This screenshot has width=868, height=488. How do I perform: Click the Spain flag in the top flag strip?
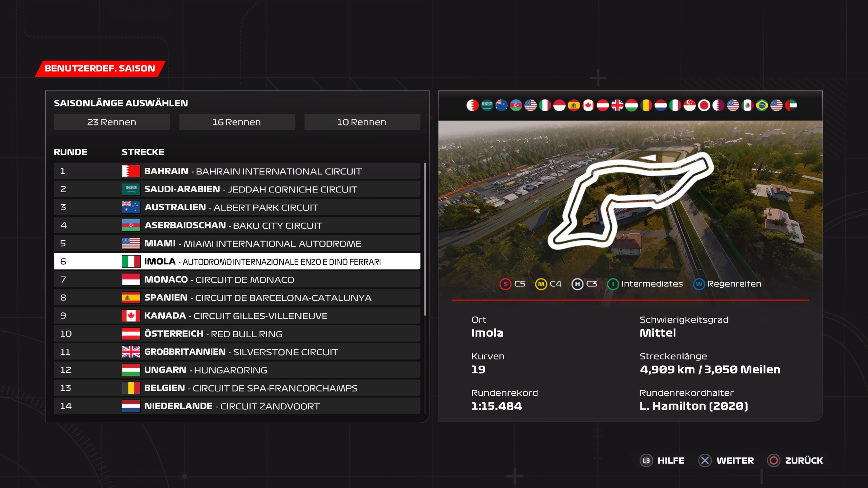coord(574,106)
